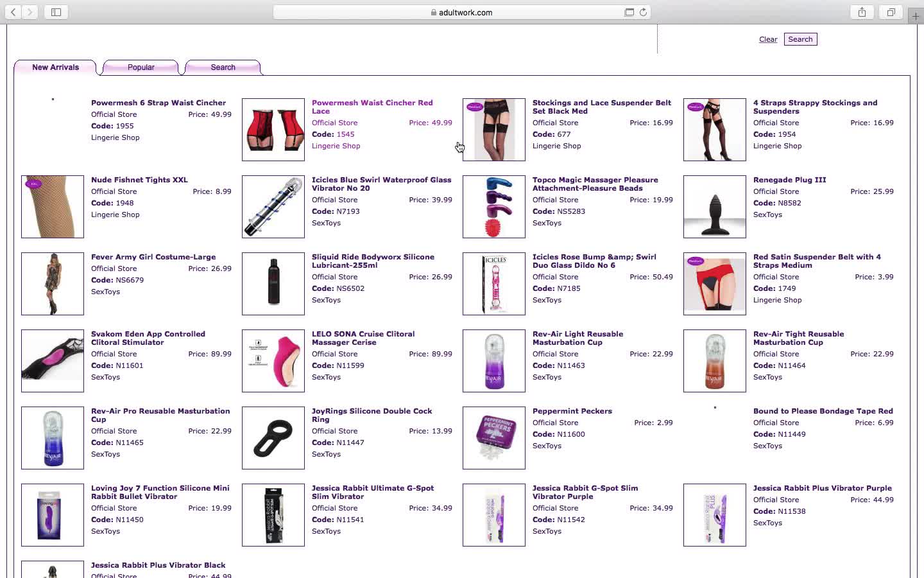Click the Sliquid lubricant bottle thumbnail
Image resolution: width=924 pixels, height=578 pixels.
[273, 284]
